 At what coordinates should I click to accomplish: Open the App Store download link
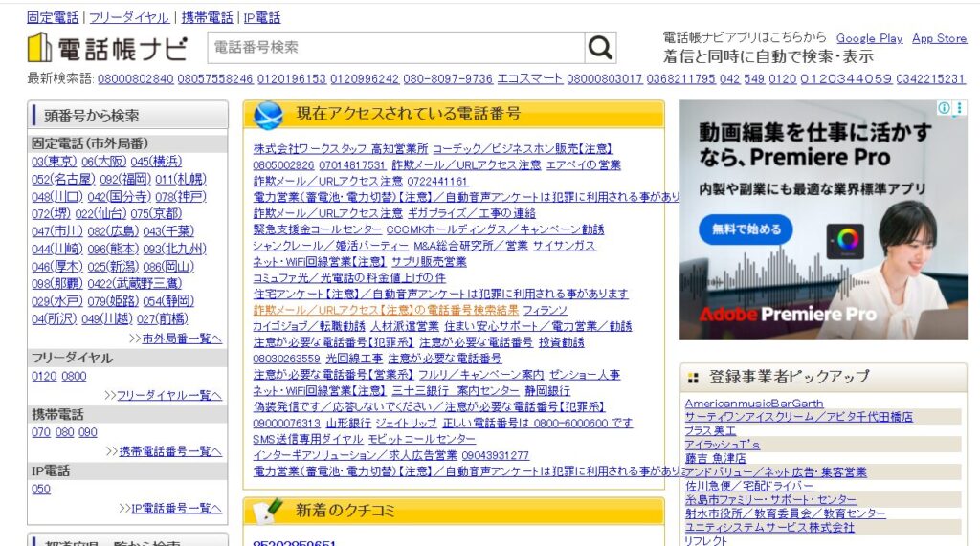coord(939,38)
